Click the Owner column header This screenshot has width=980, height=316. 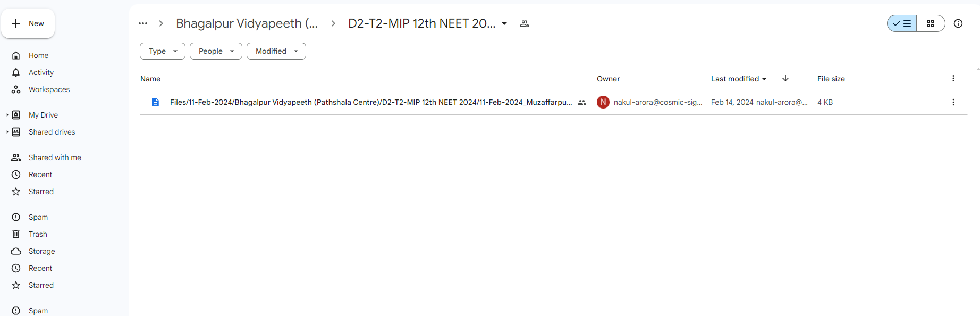pyautogui.click(x=609, y=79)
